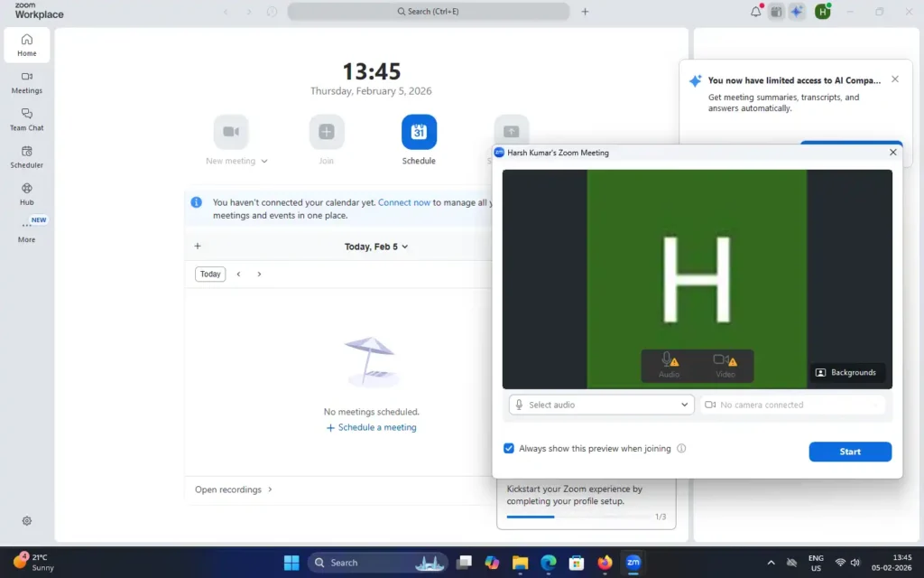924x578 pixels.
Task: Open the More menu in the sidebar
Action: pyautogui.click(x=26, y=233)
